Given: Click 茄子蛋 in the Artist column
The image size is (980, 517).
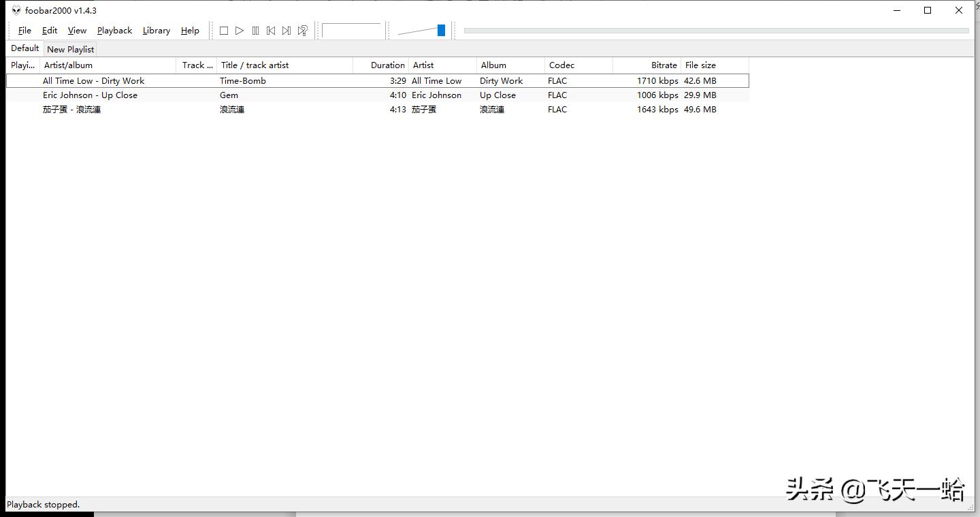Looking at the screenshot, I should coord(424,110).
